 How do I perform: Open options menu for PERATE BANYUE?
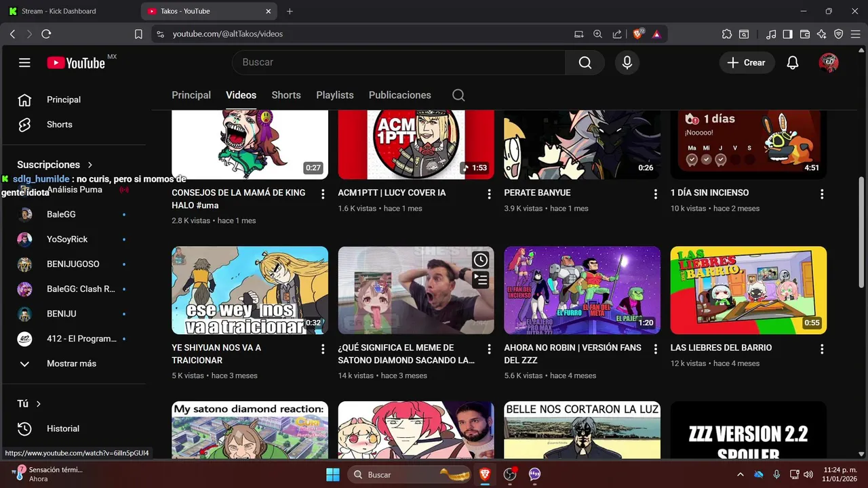655,195
